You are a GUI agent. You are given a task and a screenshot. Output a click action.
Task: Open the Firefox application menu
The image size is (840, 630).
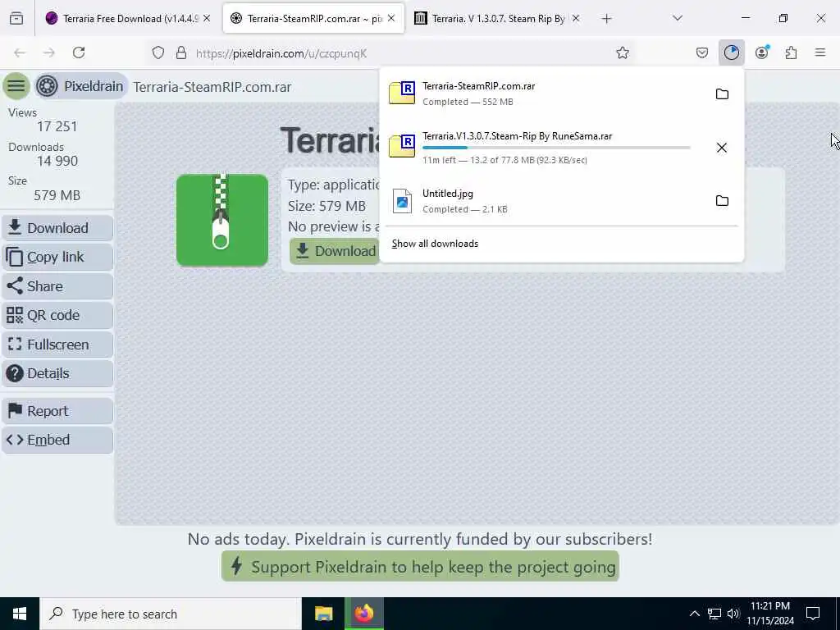pyautogui.click(x=820, y=52)
